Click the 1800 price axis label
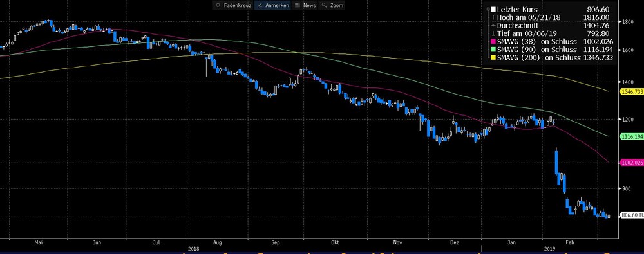 [628, 21]
